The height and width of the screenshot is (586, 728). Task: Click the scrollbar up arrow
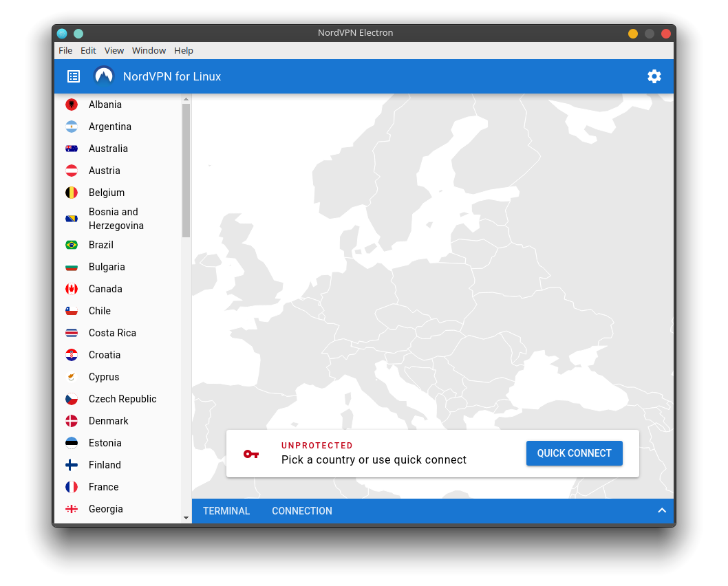point(186,99)
